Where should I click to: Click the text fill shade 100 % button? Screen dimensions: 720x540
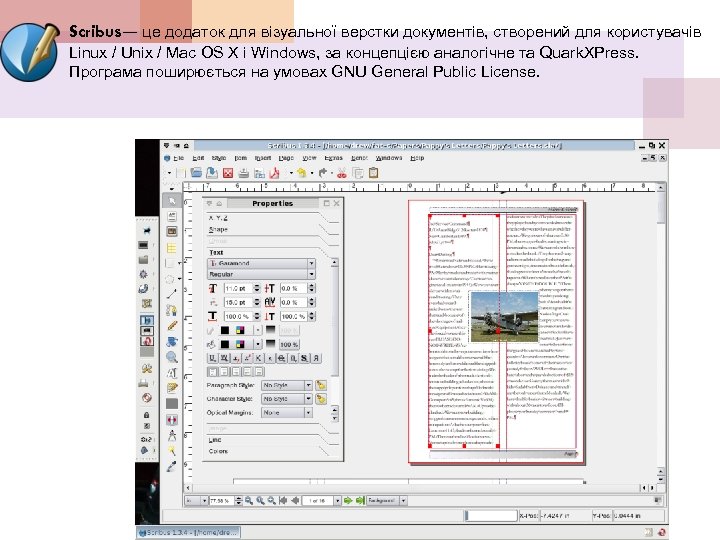[289, 344]
